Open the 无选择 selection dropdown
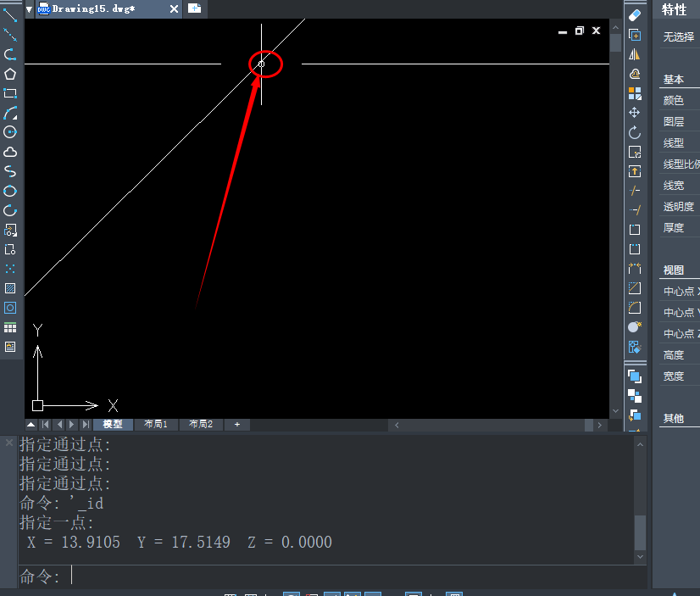The image size is (700, 596). [679, 36]
